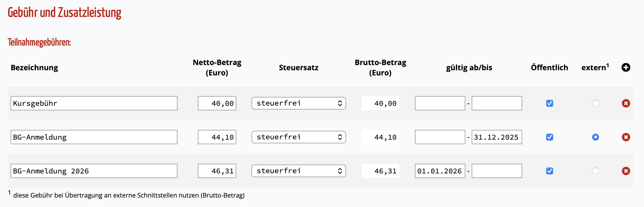Remove the BG-Anmeldung row with red X
This screenshot has height=207, width=644.
(626, 137)
